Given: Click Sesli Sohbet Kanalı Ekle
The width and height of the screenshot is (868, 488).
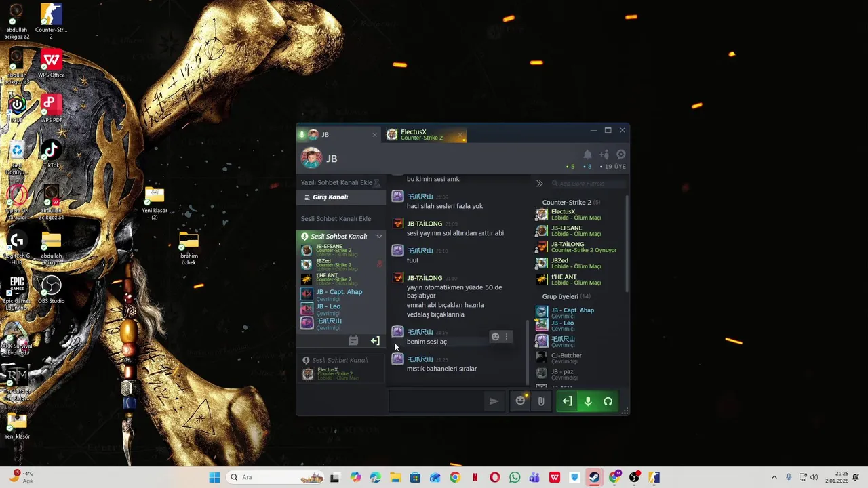Looking at the screenshot, I should (x=336, y=219).
